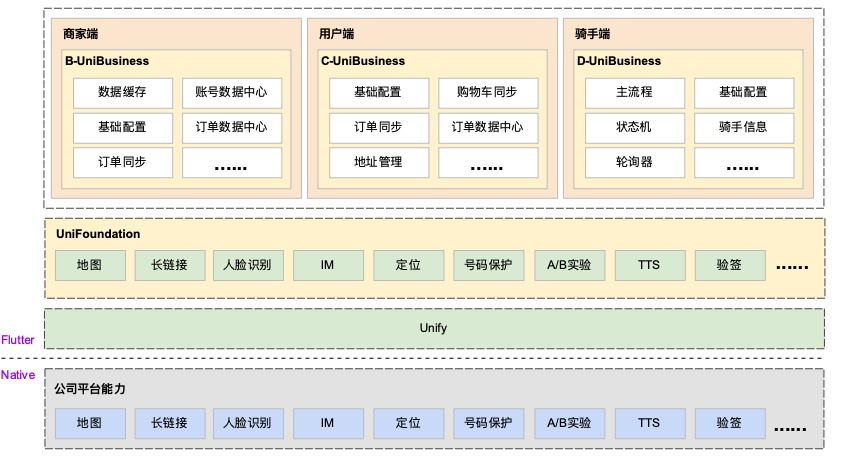858x468 pixels.
Task: Select the green TTS box in UniFoundation
Action: tap(650, 265)
